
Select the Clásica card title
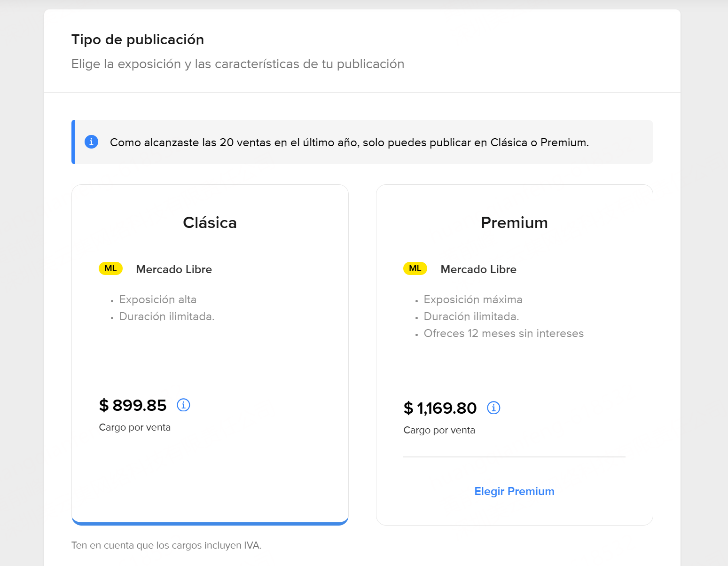[x=210, y=222]
